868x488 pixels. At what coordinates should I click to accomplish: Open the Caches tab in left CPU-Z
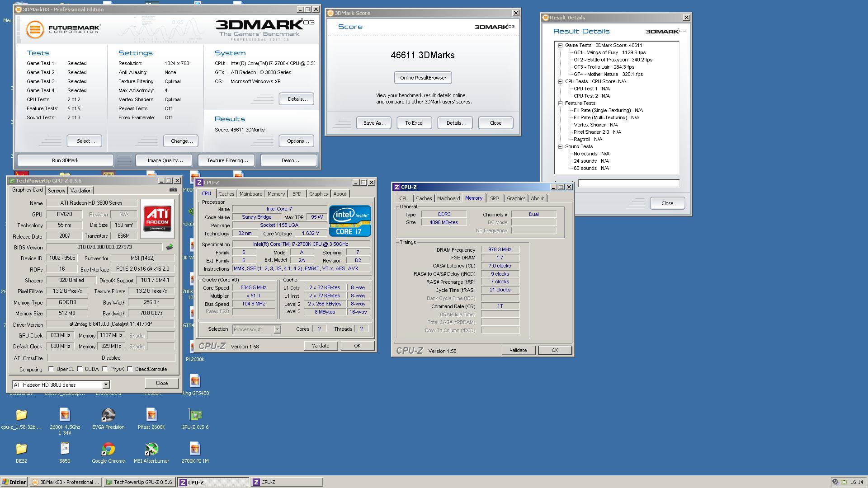226,194
